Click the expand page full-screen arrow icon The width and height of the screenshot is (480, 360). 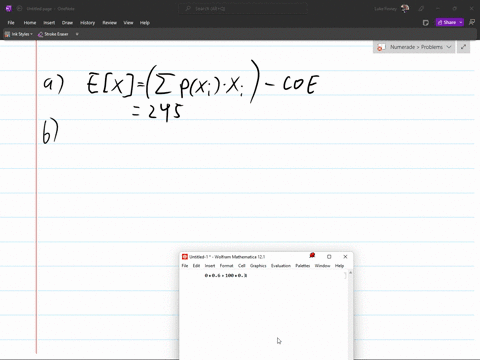[463, 47]
